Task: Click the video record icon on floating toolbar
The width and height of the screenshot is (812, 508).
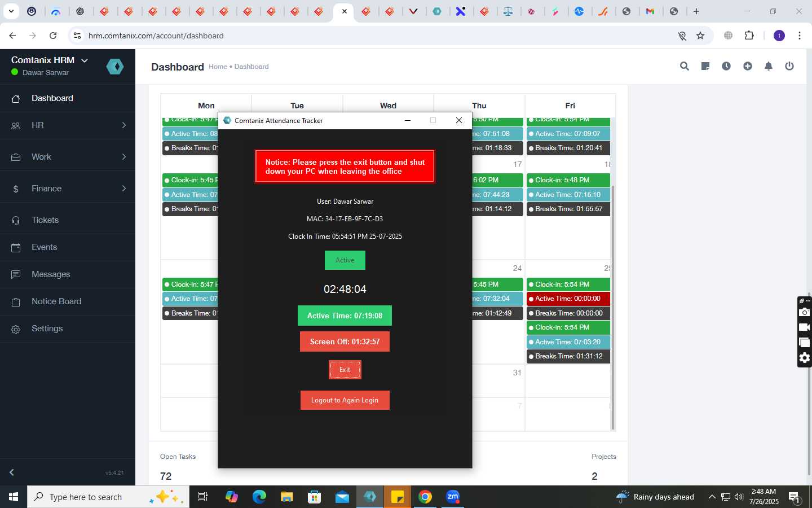Action: pyautogui.click(x=805, y=327)
